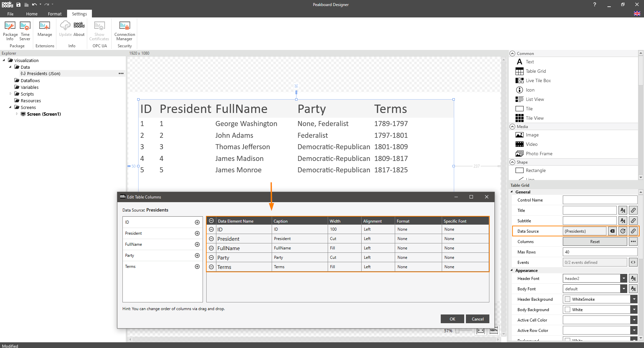Click the White Body Background swatch

click(x=568, y=309)
